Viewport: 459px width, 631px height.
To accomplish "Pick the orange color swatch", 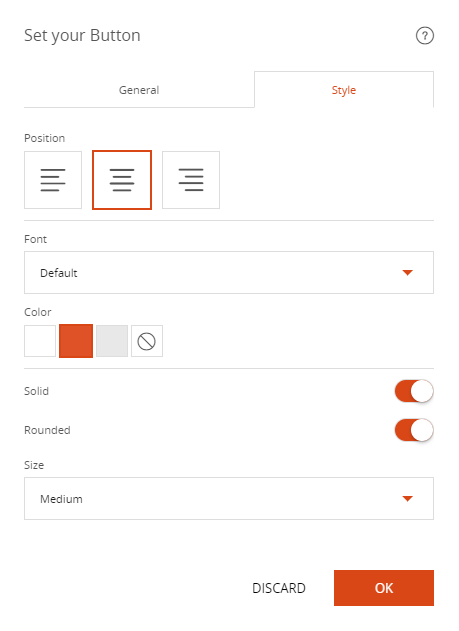I will pyautogui.click(x=76, y=341).
